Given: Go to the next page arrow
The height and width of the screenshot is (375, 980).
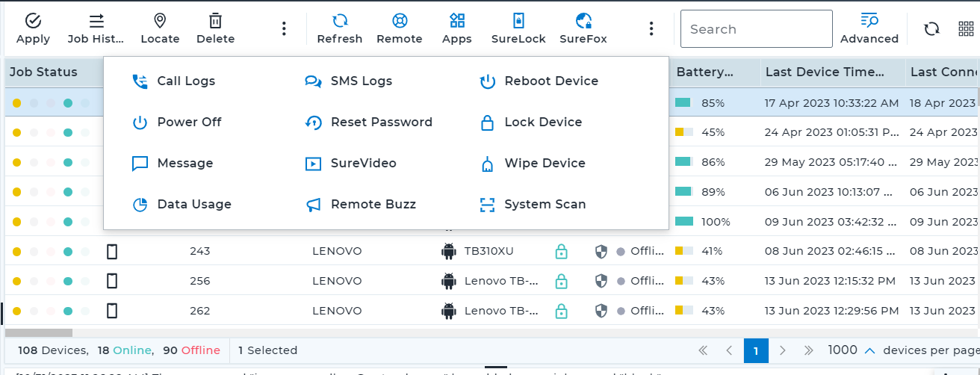Looking at the screenshot, I should pos(782,350).
